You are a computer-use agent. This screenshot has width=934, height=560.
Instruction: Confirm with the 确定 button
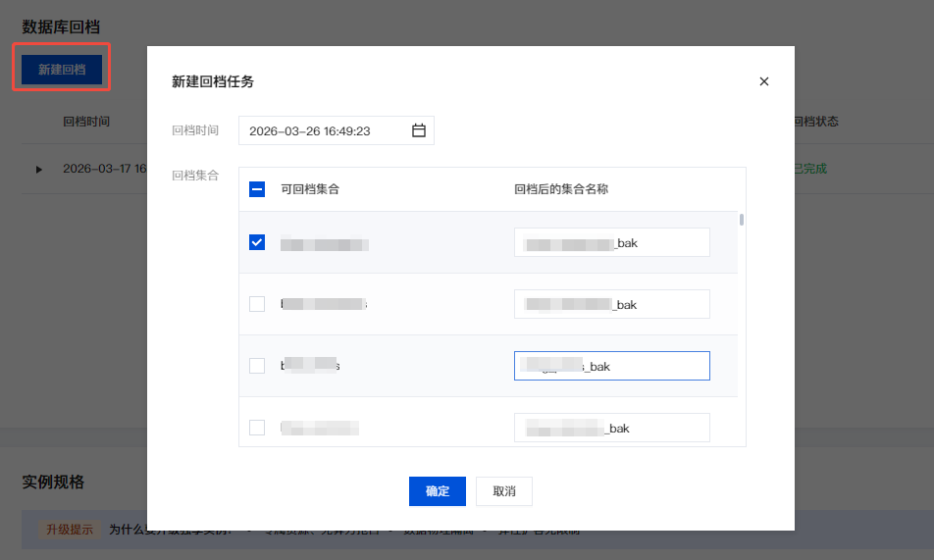click(437, 491)
